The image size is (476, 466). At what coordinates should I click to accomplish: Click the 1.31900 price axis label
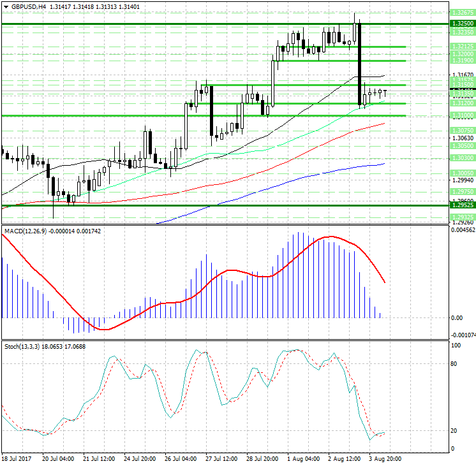[461, 61]
